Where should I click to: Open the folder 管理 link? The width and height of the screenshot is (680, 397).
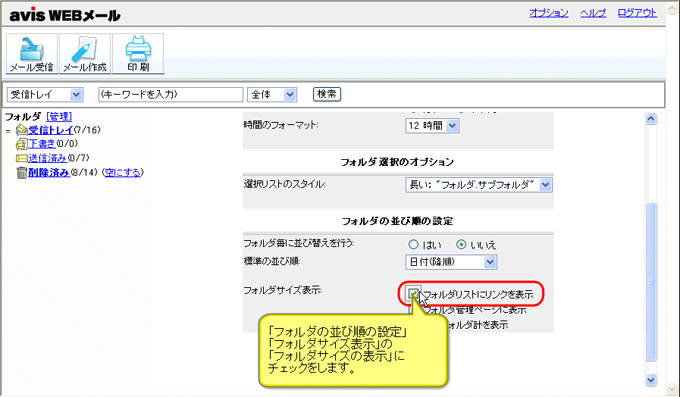[59, 116]
